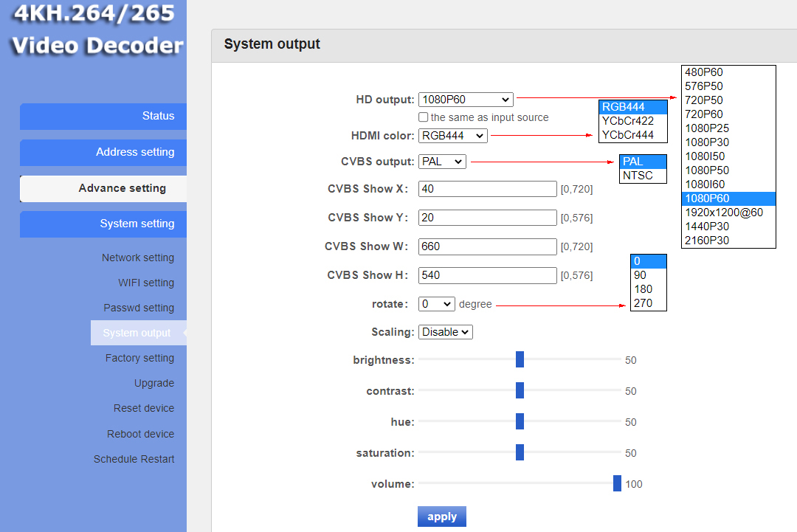Click the saturation slider handle
The width and height of the screenshot is (797, 532).
pos(520,452)
